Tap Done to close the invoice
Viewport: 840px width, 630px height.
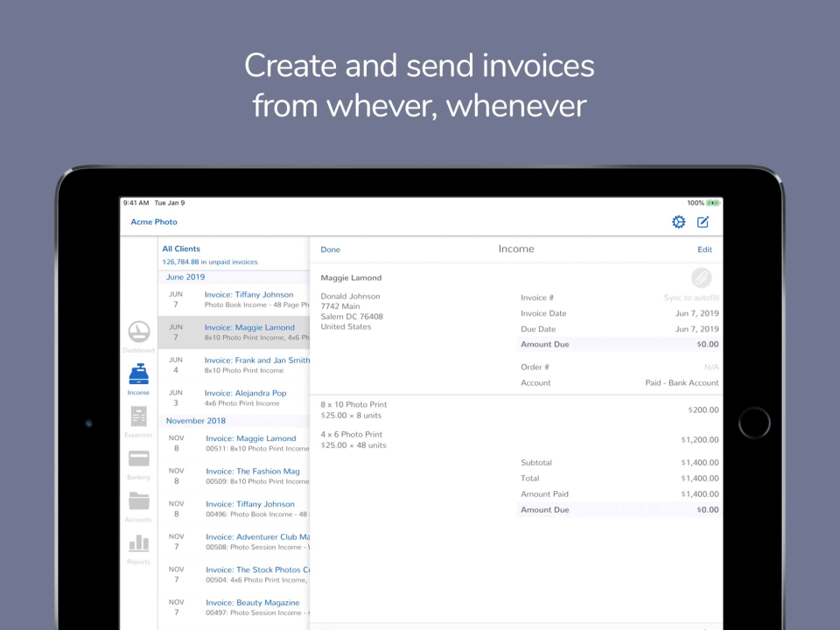point(331,249)
